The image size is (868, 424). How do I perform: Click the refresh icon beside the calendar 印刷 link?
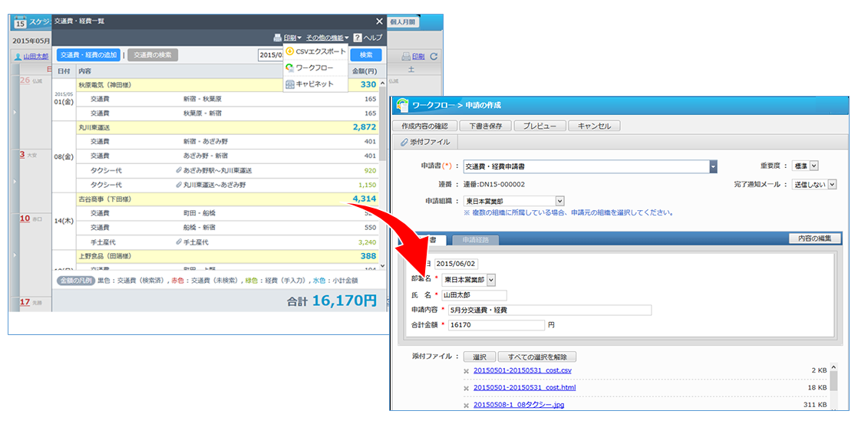(434, 56)
